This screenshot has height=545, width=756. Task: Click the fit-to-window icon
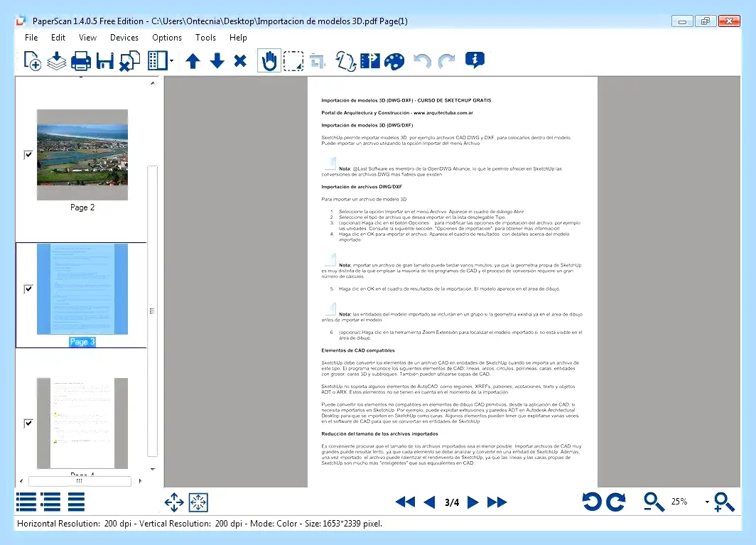click(x=198, y=502)
